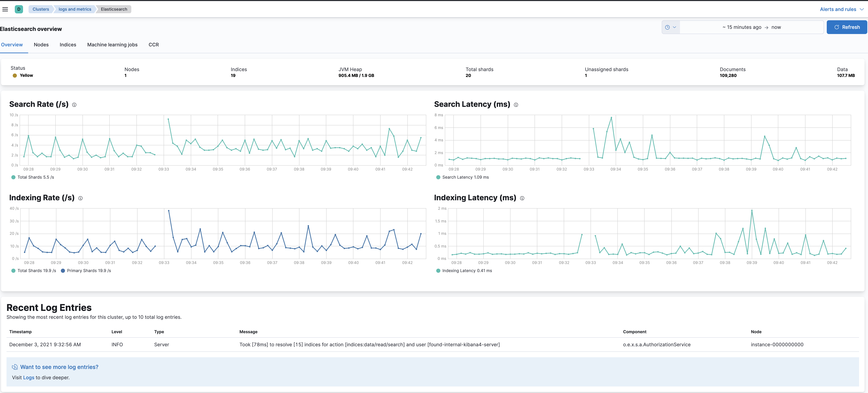Viewport: 868px width, 393px height.
Task: Switch to the Nodes tab
Action: pyautogui.click(x=41, y=44)
